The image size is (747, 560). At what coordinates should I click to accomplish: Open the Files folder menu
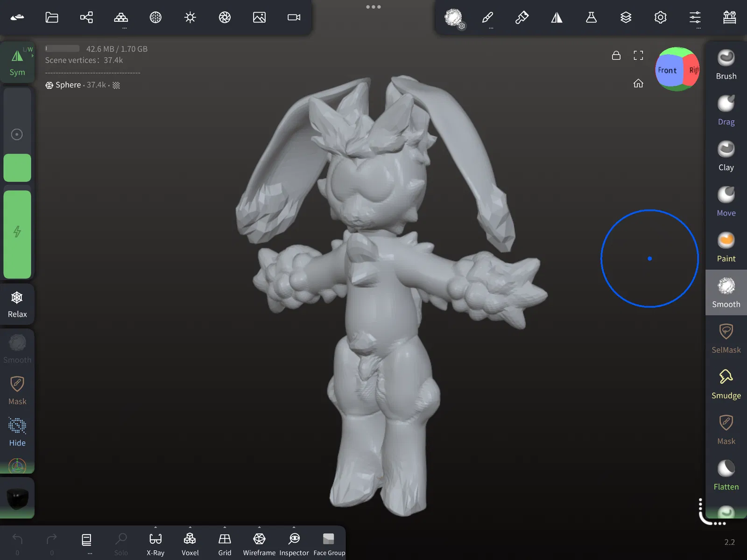point(52,18)
